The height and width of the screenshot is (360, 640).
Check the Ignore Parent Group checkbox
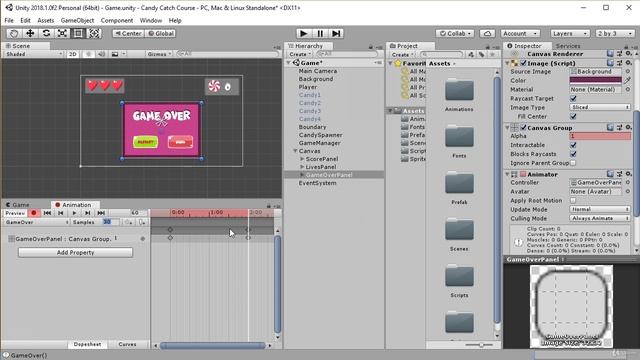coord(573,163)
